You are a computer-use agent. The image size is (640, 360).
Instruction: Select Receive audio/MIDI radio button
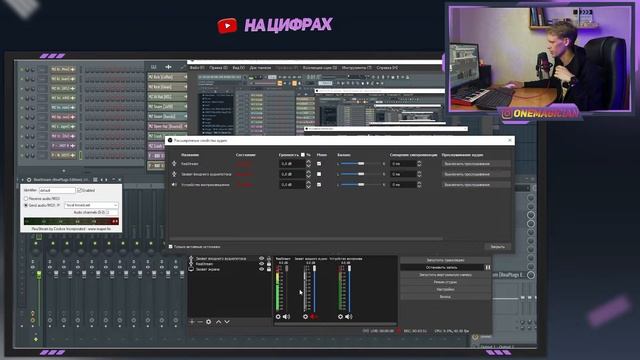pos(26,198)
